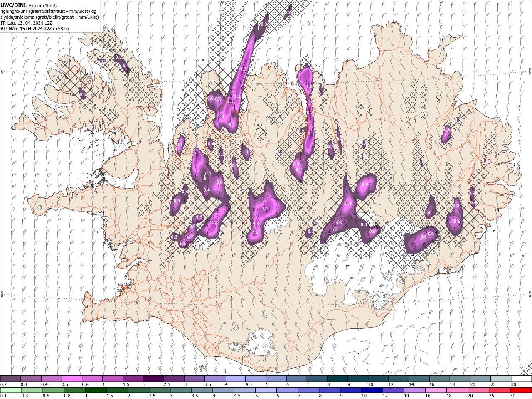
Task: Click the 0.1 tick label under lower legend
Action: coord(3,396)
